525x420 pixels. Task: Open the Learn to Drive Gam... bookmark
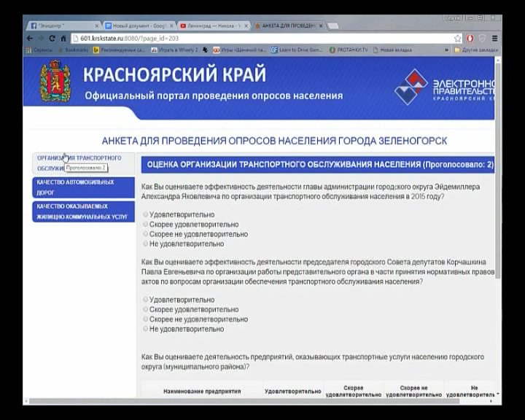click(297, 50)
